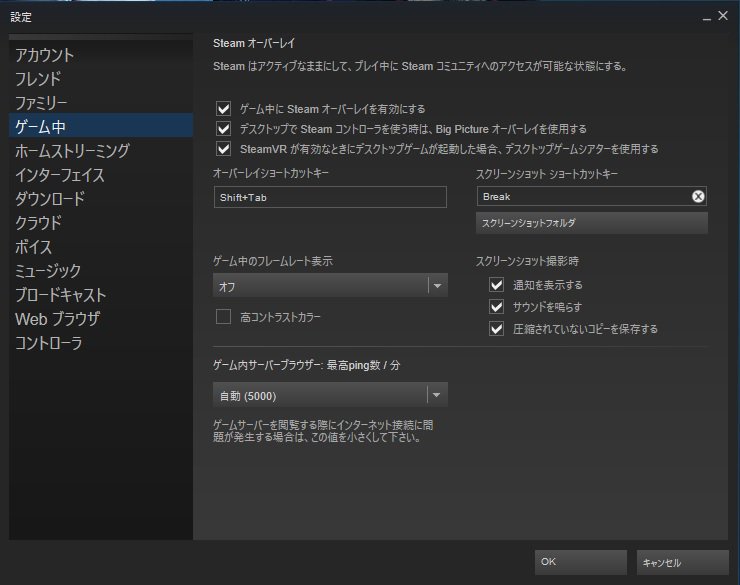Image resolution: width=740 pixels, height=585 pixels.
Task: Click the Shift+Tab overlay shortcut field
Action: coord(330,197)
